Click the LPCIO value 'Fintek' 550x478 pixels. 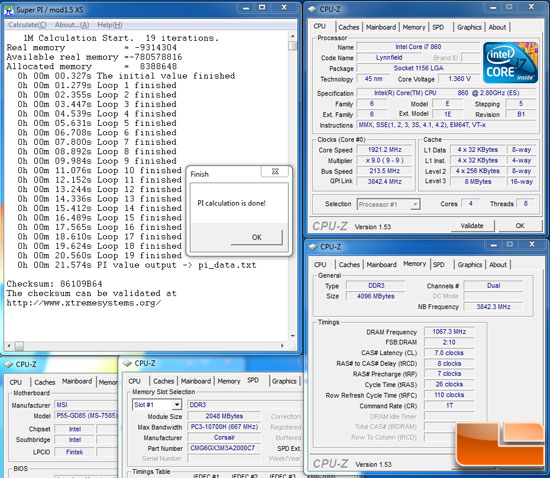74,452
